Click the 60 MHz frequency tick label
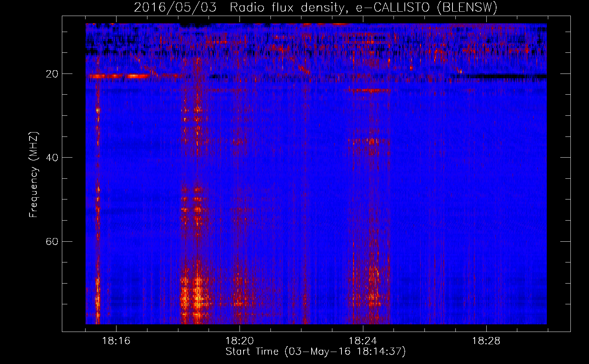 point(52,241)
